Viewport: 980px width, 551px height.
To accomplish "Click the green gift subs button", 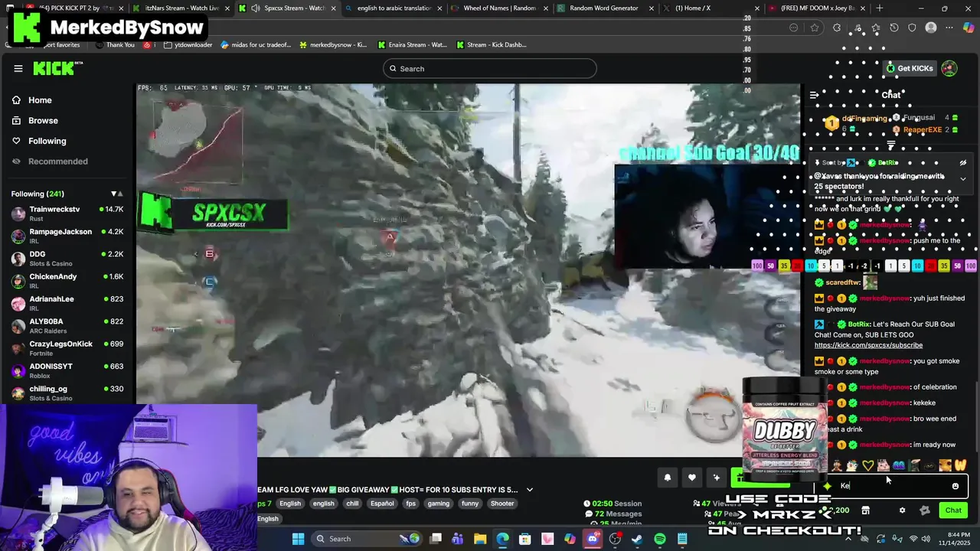I will click(760, 478).
